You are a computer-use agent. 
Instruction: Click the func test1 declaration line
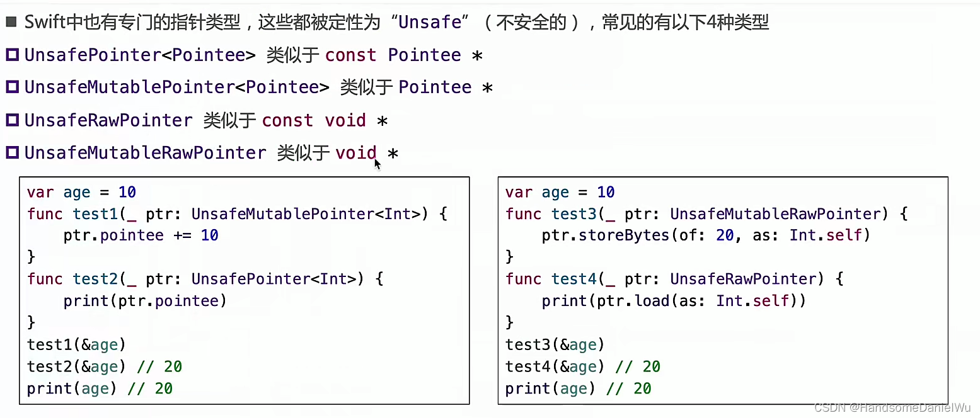(237, 214)
